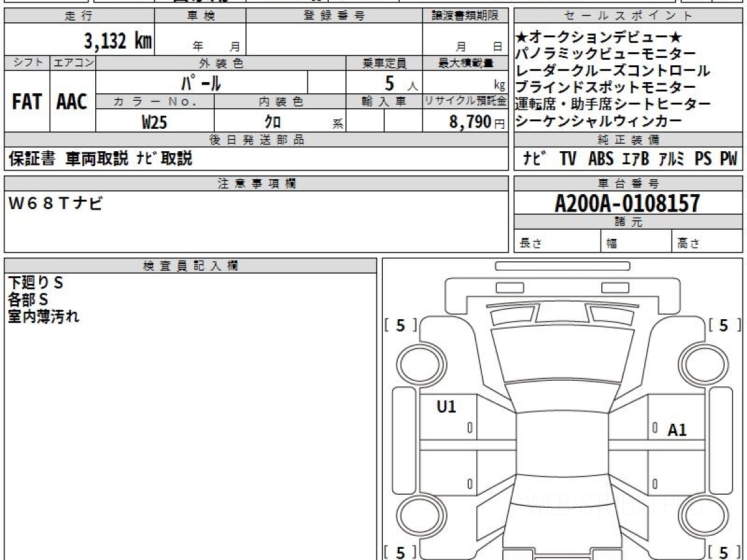
Task: Click the mileage value 3,132 km
Action: click(118, 41)
